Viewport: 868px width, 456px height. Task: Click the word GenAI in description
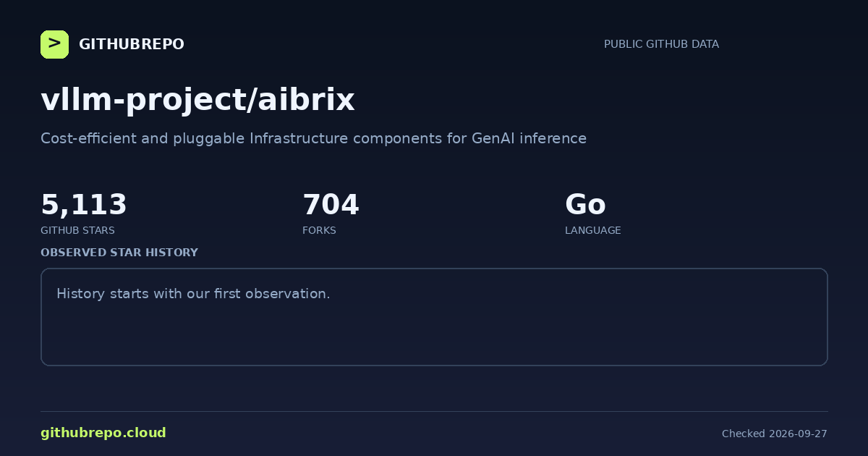[x=494, y=138]
